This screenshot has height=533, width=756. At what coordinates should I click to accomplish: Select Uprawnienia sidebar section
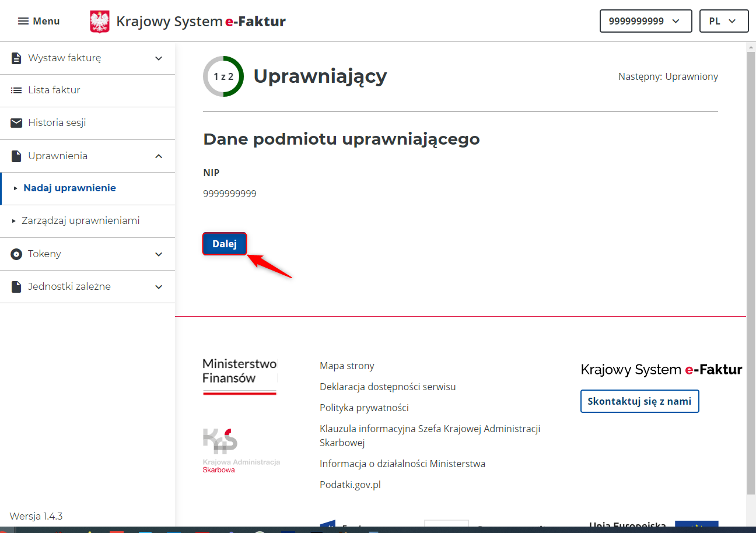click(87, 156)
